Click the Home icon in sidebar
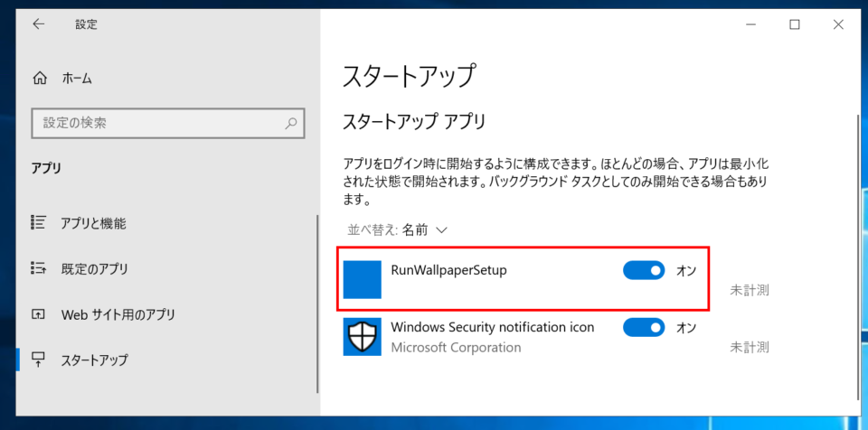 39,79
